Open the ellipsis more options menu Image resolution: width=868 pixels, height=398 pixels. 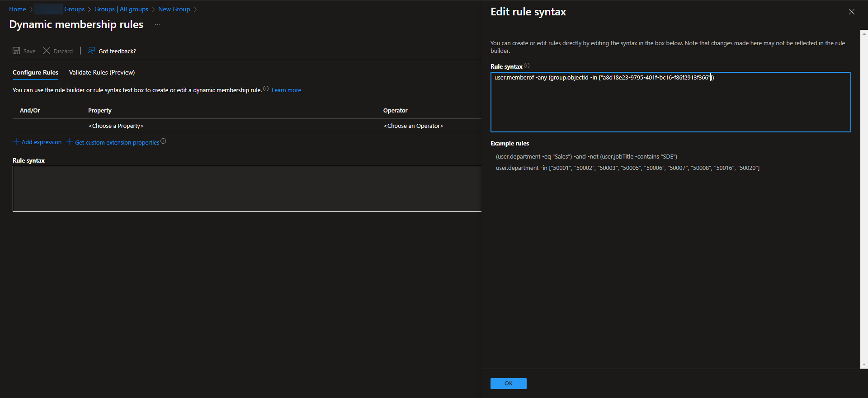[158, 24]
